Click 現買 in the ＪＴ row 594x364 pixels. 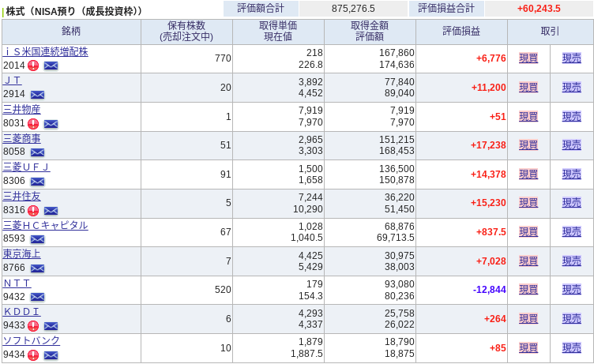click(528, 88)
